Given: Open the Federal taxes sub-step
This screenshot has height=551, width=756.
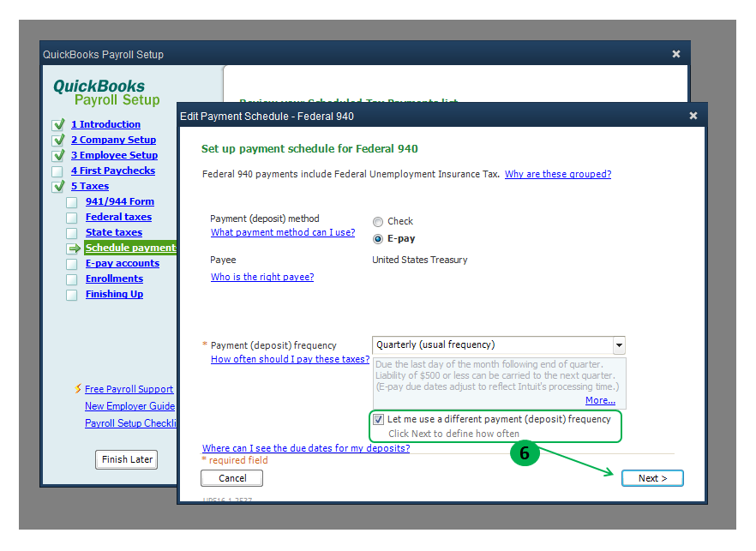Looking at the screenshot, I should coord(118,217).
